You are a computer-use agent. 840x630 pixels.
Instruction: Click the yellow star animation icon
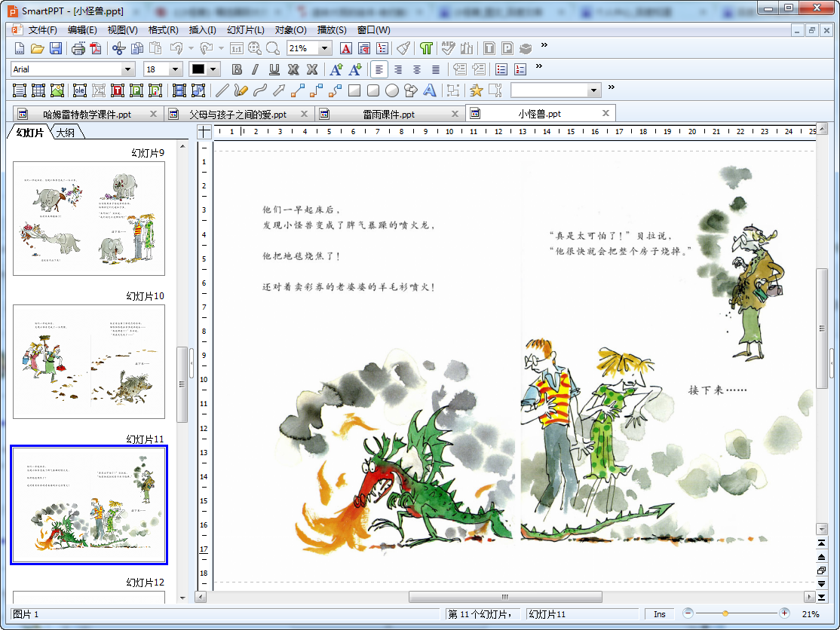point(477,90)
